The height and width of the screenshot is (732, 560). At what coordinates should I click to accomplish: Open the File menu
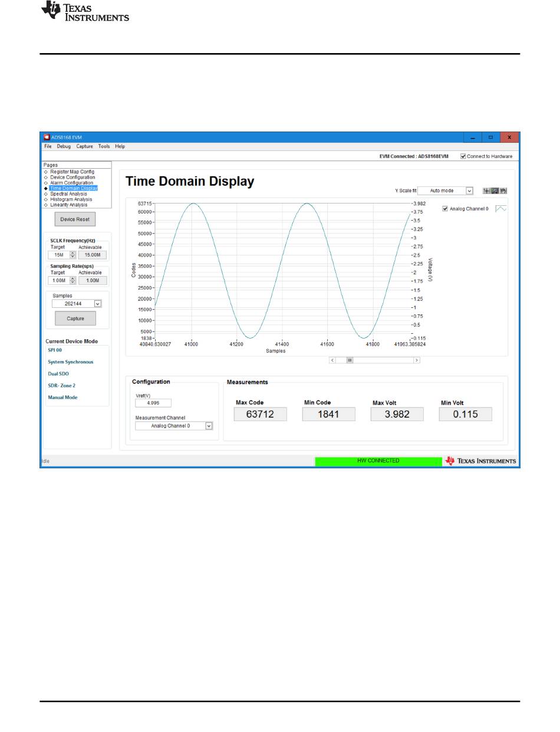click(x=48, y=146)
